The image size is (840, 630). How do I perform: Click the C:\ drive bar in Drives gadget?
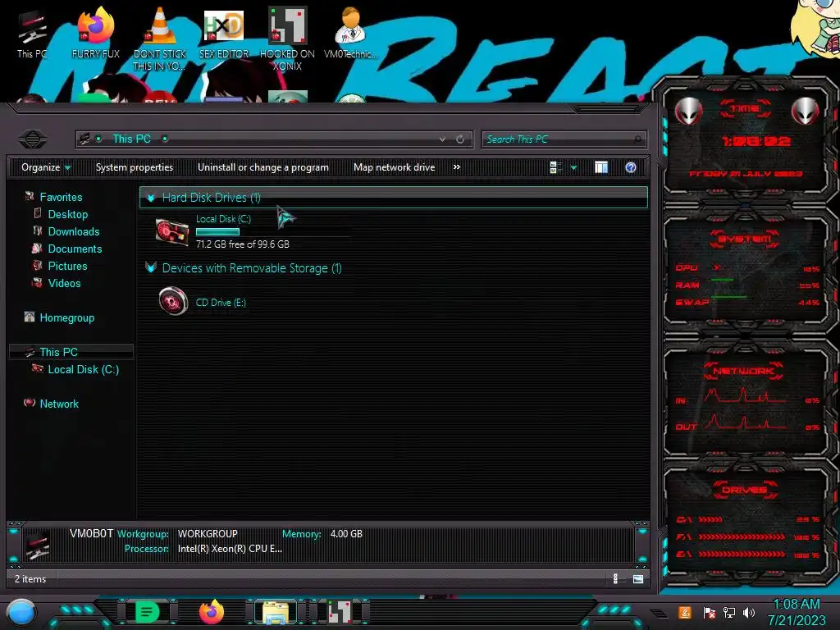coord(710,519)
